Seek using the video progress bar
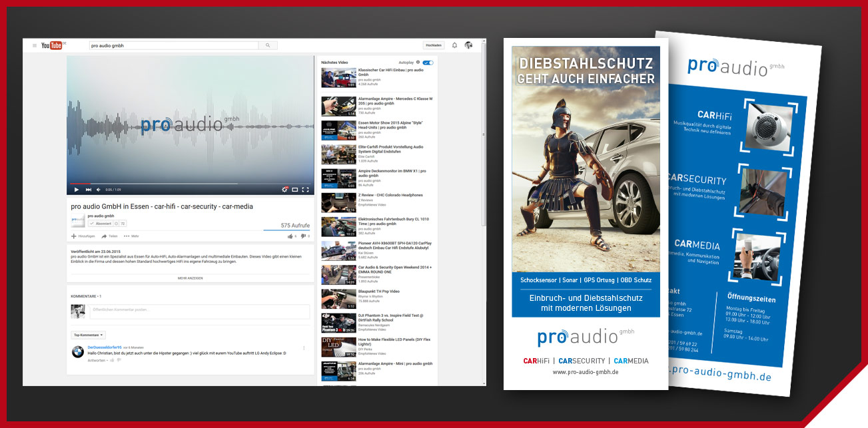 coord(190,183)
